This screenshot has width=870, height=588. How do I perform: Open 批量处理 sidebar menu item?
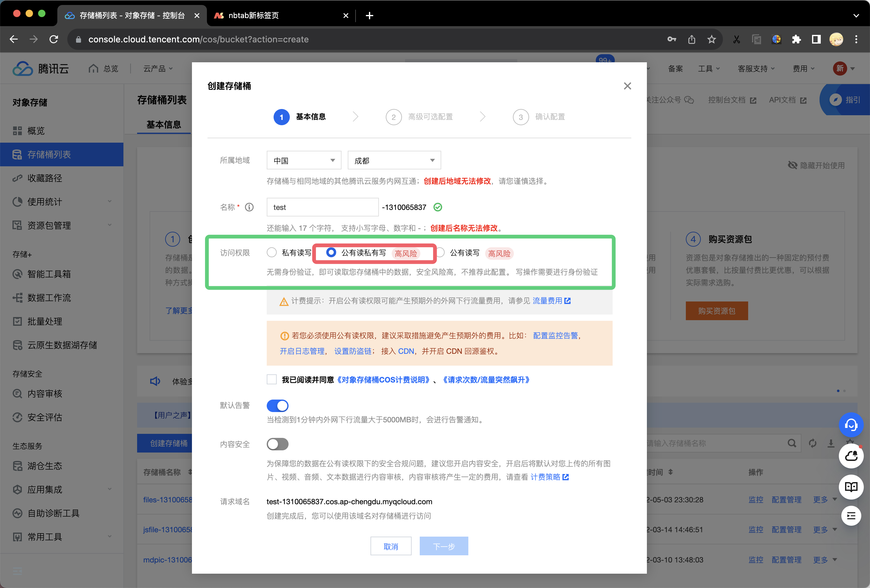pos(62,321)
